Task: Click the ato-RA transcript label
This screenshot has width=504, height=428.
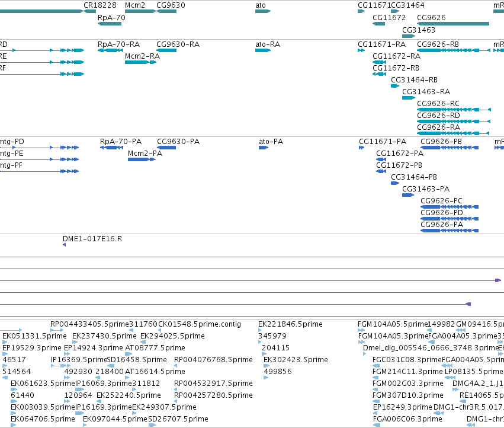Action: (x=268, y=44)
